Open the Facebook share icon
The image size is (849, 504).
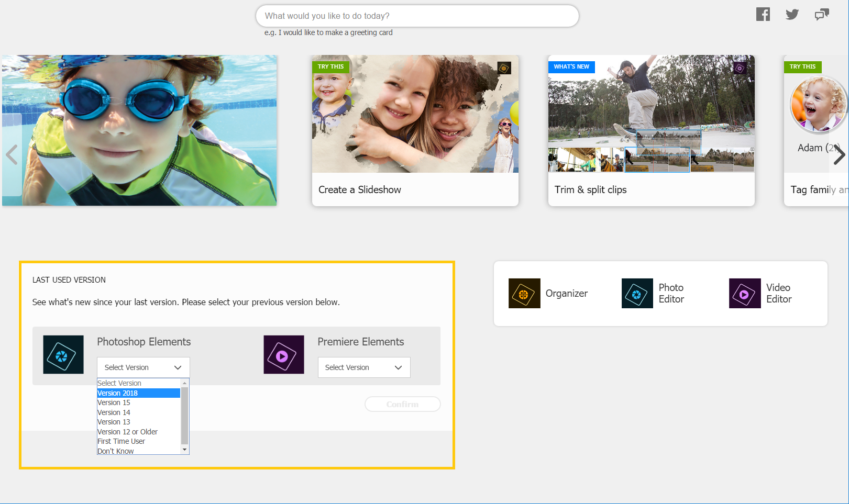click(x=763, y=15)
